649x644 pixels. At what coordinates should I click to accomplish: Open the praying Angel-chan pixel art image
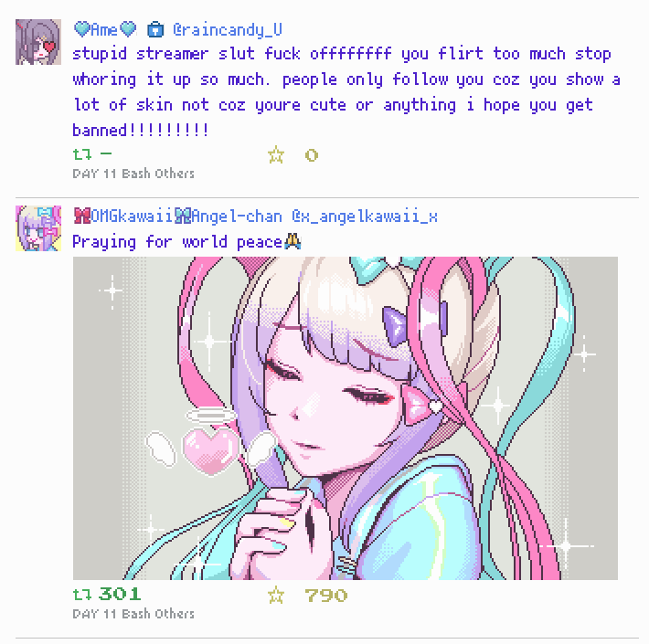click(346, 418)
